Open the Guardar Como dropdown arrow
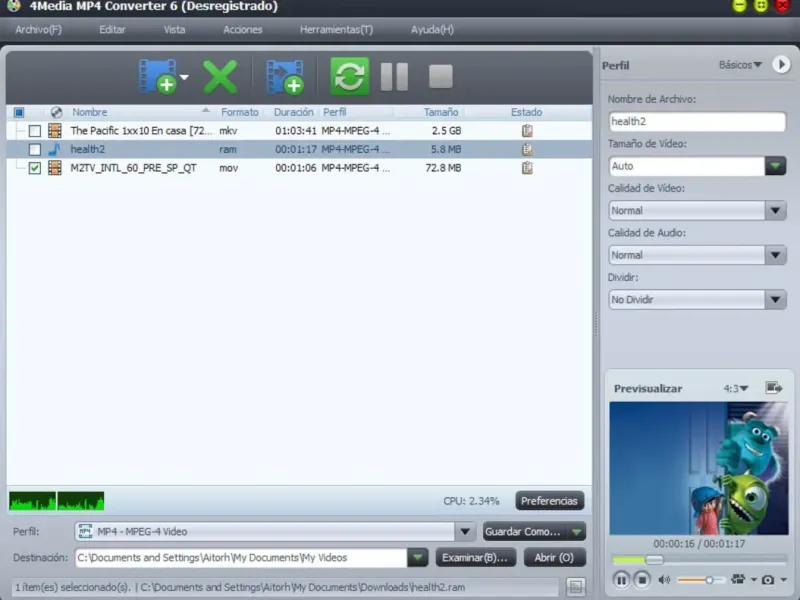 pyautogui.click(x=577, y=532)
